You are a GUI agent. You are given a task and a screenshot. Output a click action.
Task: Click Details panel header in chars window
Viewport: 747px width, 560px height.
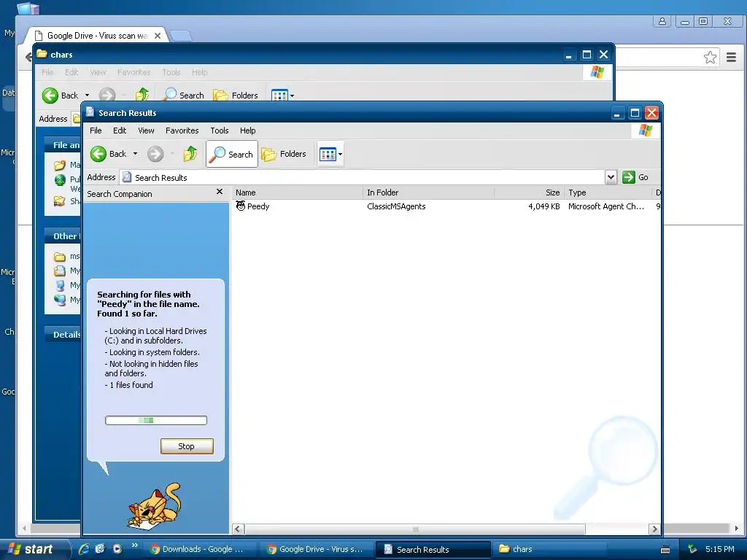coord(63,334)
